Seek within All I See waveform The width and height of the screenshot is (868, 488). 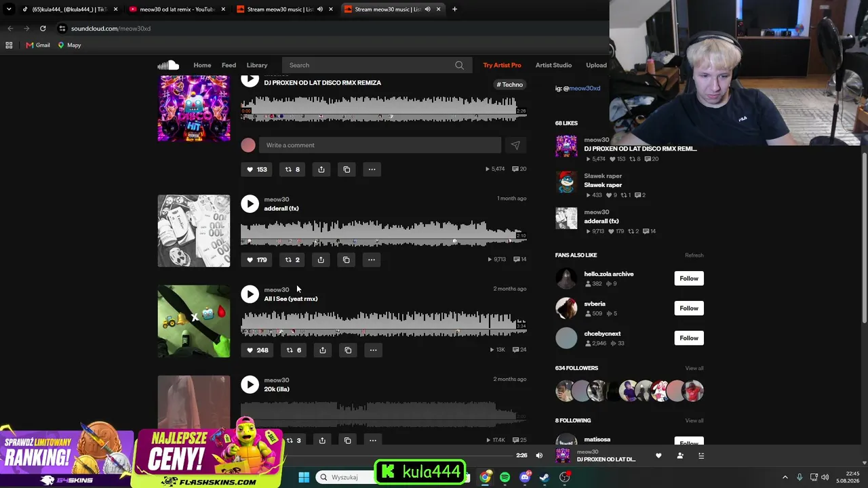(x=383, y=323)
